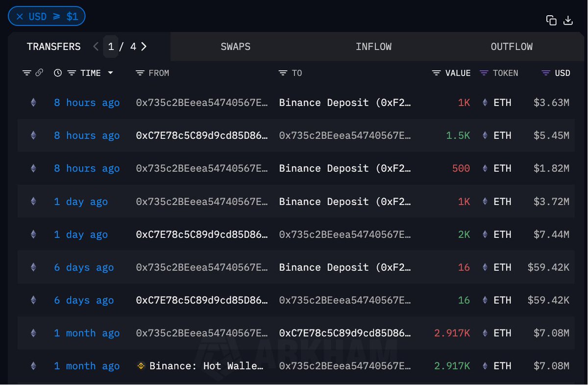
Task: Go to previous transfers page arrow
Action: tap(96, 47)
